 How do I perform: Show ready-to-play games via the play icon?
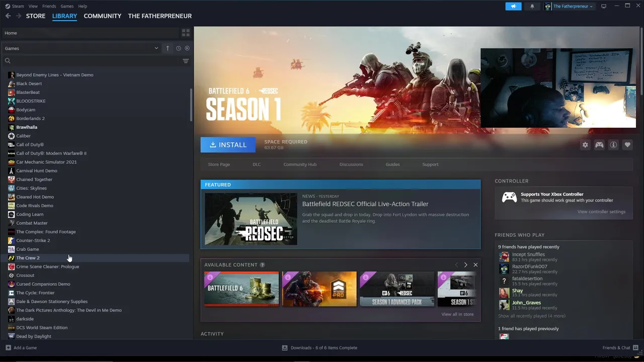tap(187, 48)
